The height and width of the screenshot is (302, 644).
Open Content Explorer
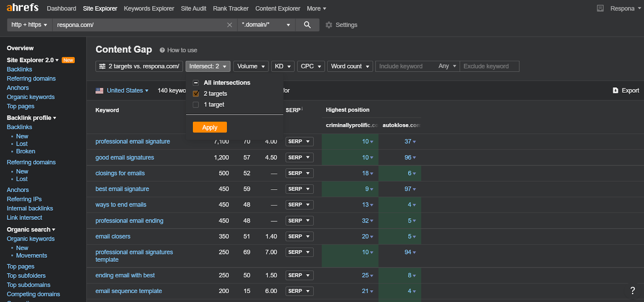[278, 8]
